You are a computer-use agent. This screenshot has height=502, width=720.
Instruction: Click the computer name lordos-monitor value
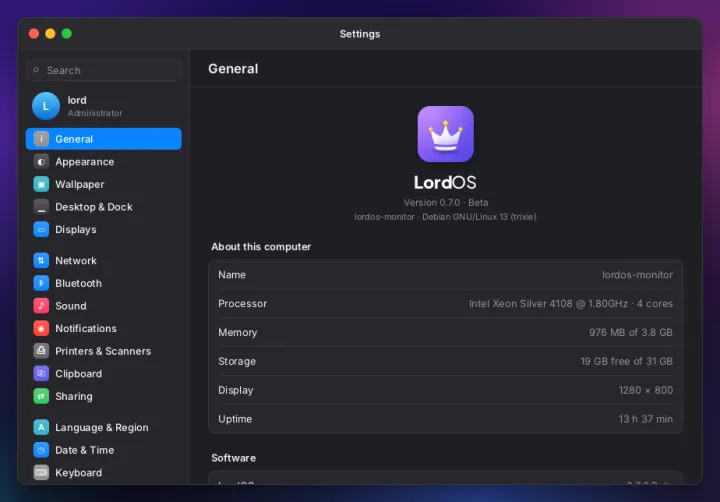(x=637, y=275)
